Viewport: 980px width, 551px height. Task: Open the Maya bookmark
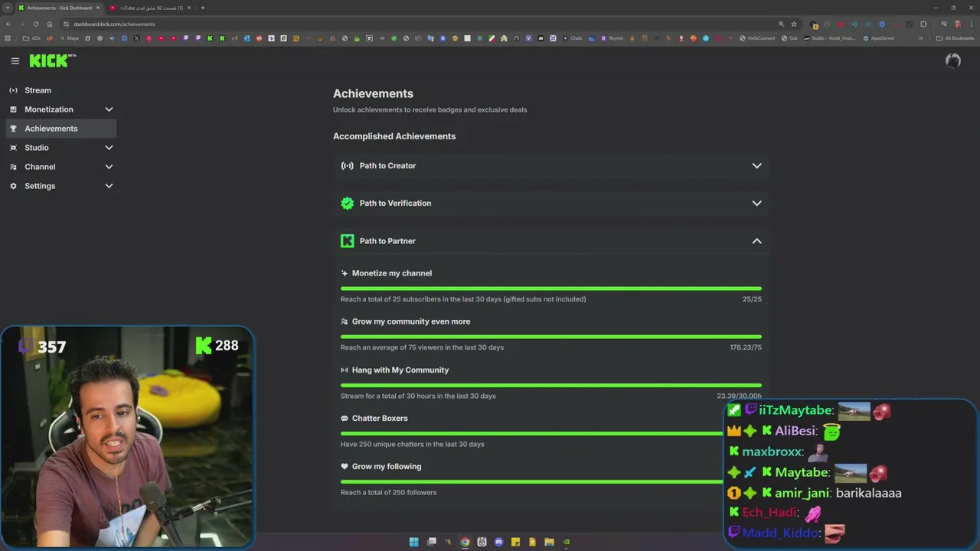pos(70,38)
